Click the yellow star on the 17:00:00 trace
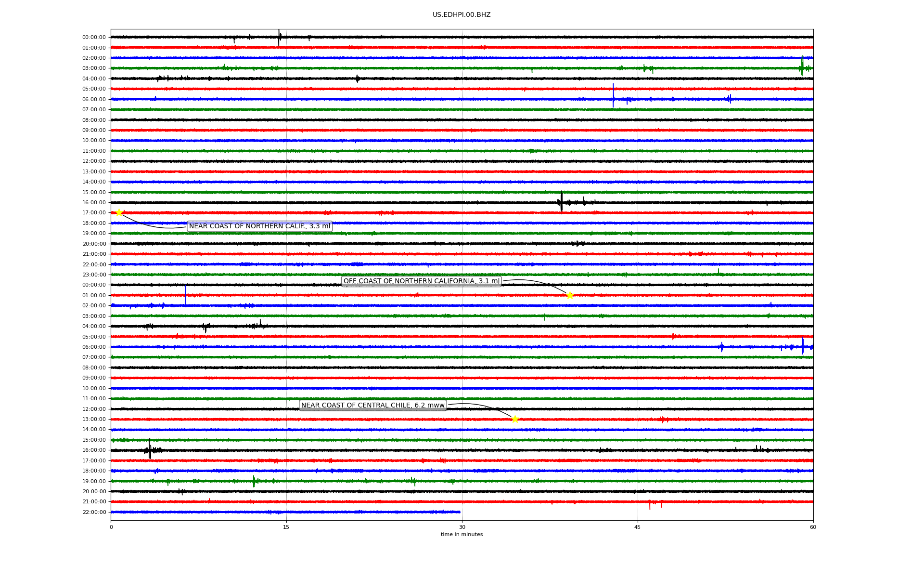 click(119, 212)
